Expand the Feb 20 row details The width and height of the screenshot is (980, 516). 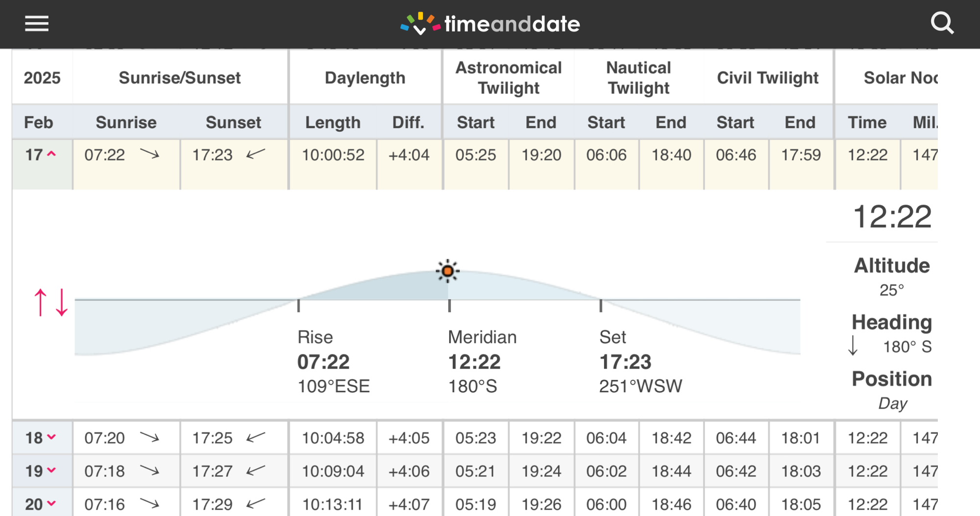click(51, 504)
